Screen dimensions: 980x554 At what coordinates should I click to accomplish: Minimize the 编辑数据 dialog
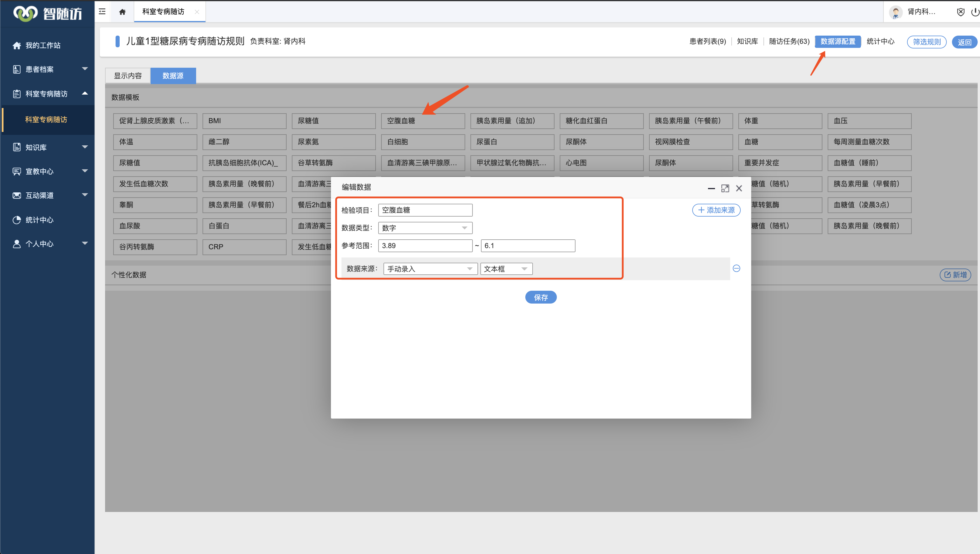(711, 188)
